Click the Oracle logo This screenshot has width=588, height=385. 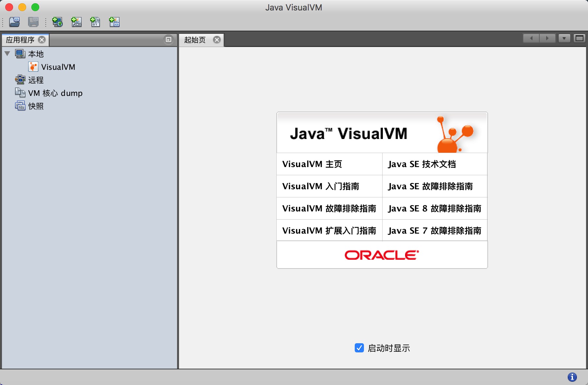382,255
